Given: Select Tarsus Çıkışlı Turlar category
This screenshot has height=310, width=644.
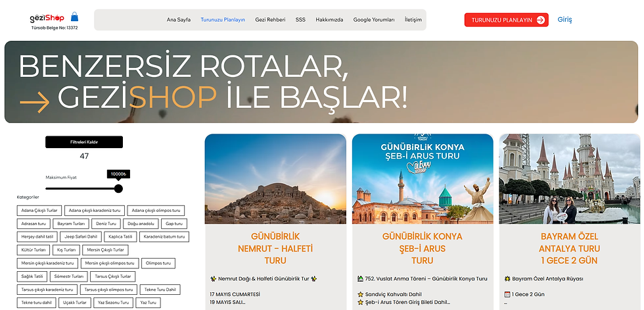Looking at the screenshot, I should (x=112, y=276).
